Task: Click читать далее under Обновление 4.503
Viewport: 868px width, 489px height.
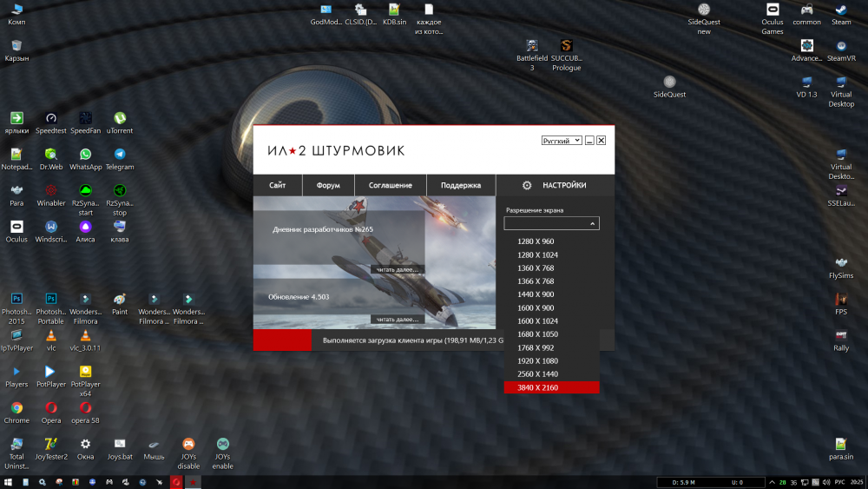Action: pyautogui.click(x=398, y=319)
